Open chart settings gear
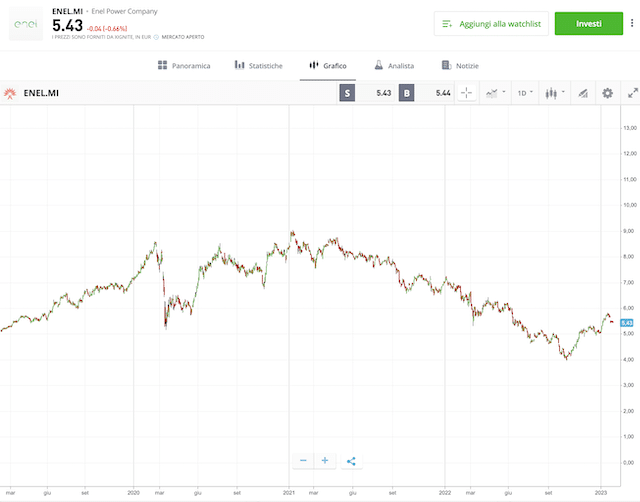Screen dimensions: 640x502 click(607, 93)
